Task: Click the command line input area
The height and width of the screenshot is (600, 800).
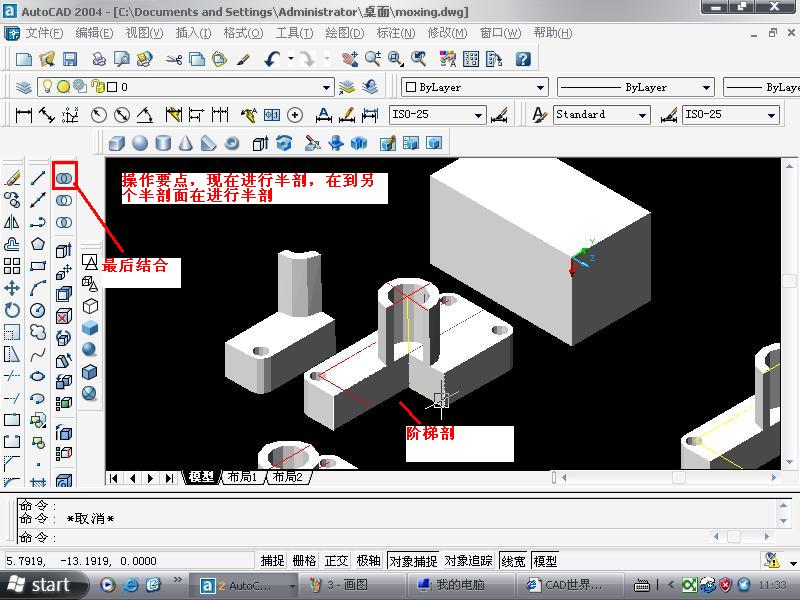Action: tap(400, 537)
